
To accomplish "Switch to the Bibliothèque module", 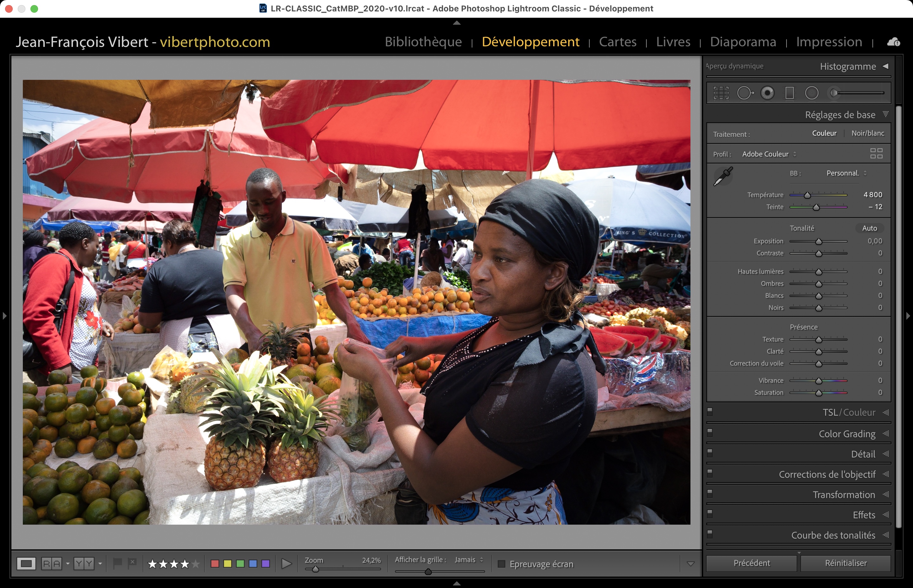I will [x=423, y=42].
